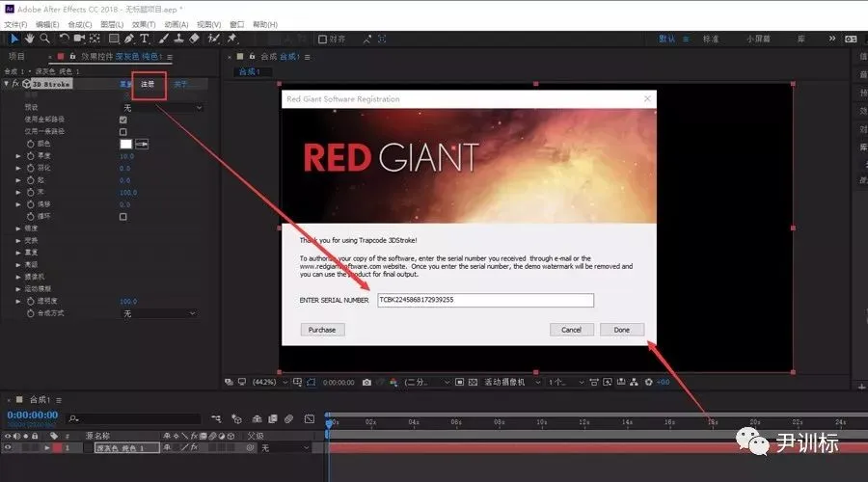Open the 活动摄像机 view dropdown
The image size is (868, 482).
tap(512, 383)
